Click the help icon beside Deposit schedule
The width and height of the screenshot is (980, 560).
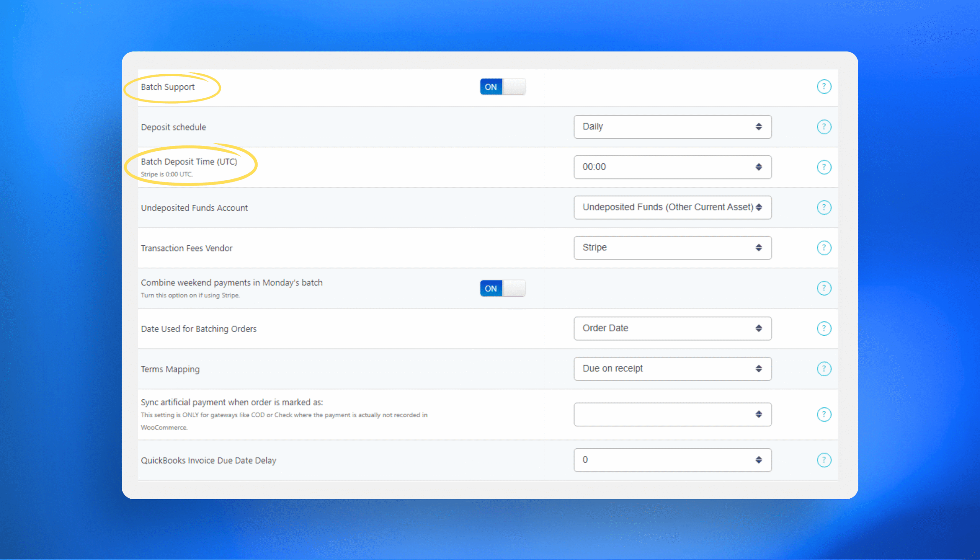pyautogui.click(x=824, y=127)
